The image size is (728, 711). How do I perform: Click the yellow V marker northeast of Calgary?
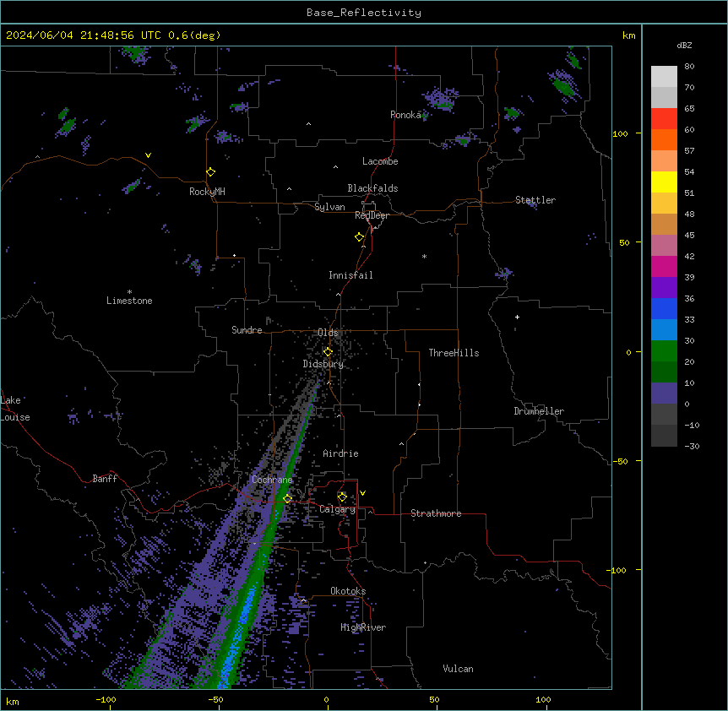coord(362,493)
